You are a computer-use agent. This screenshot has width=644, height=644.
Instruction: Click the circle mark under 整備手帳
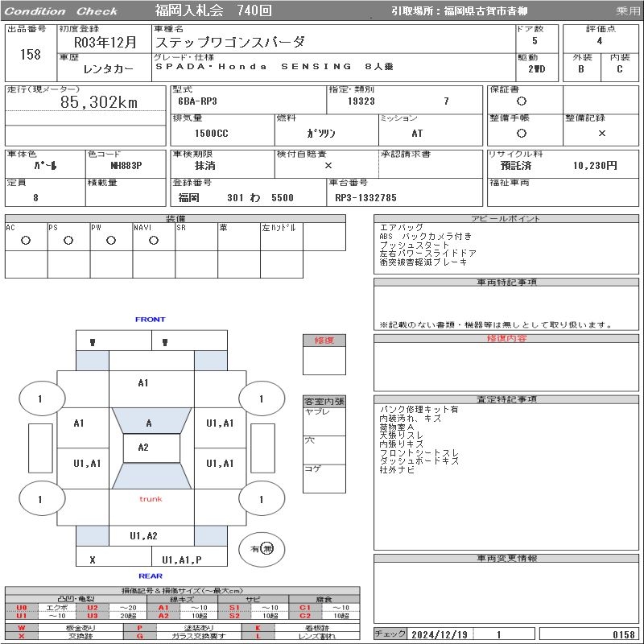521,133
